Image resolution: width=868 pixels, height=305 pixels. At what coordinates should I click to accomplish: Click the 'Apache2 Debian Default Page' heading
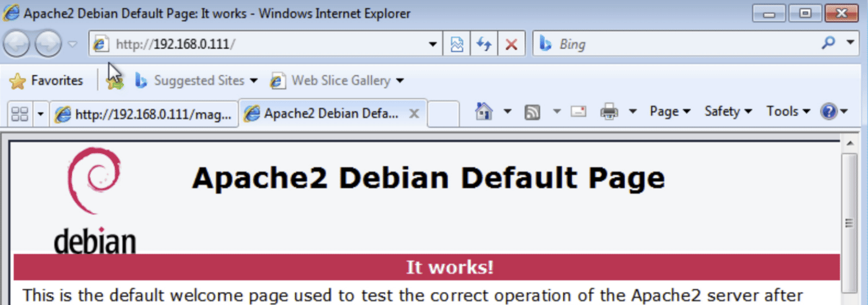[x=428, y=178]
